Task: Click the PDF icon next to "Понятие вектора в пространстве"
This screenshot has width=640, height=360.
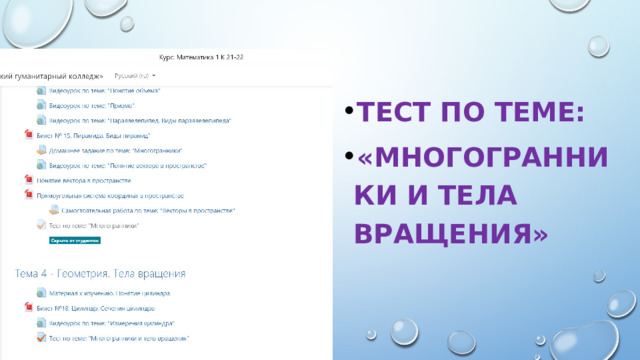Action: 29,180
